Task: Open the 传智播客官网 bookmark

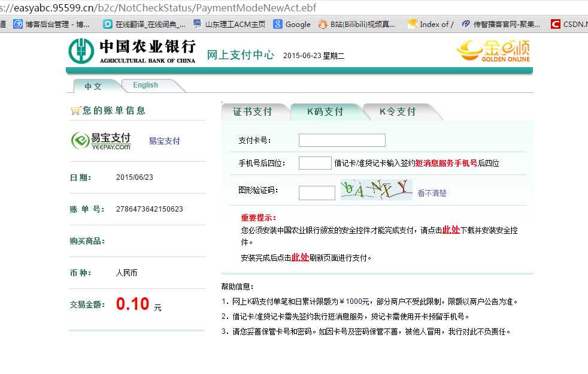Action: click(x=501, y=25)
